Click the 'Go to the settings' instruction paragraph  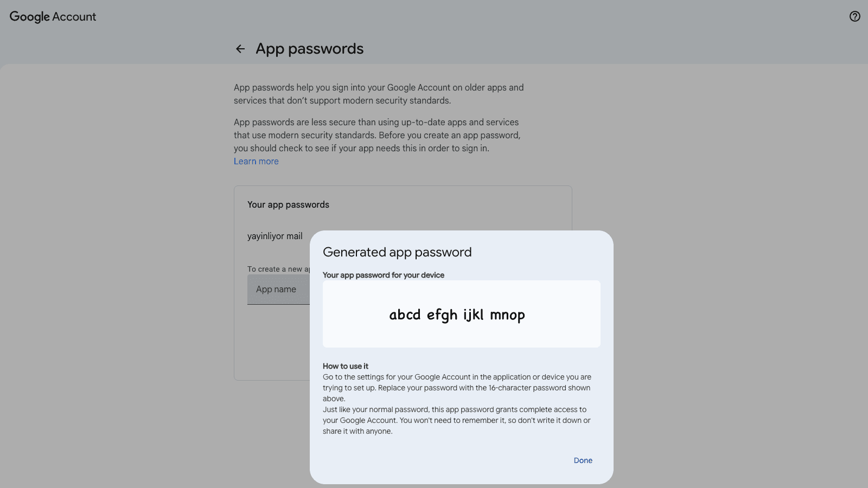[457, 388]
